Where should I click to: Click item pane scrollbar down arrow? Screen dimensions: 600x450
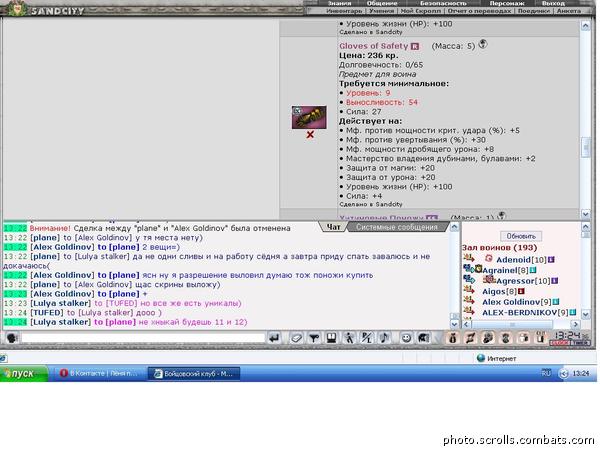pyautogui.click(x=585, y=214)
